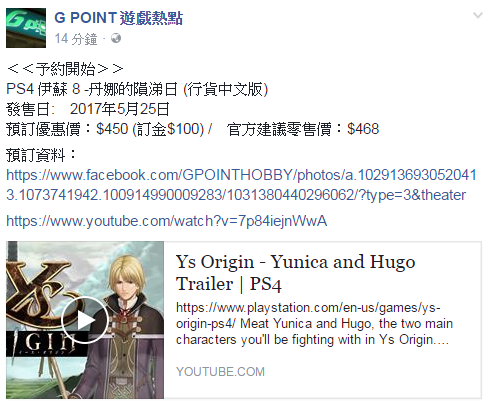
Task: Open the G POINT 遊戲熱點 page name
Action: (x=118, y=18)
